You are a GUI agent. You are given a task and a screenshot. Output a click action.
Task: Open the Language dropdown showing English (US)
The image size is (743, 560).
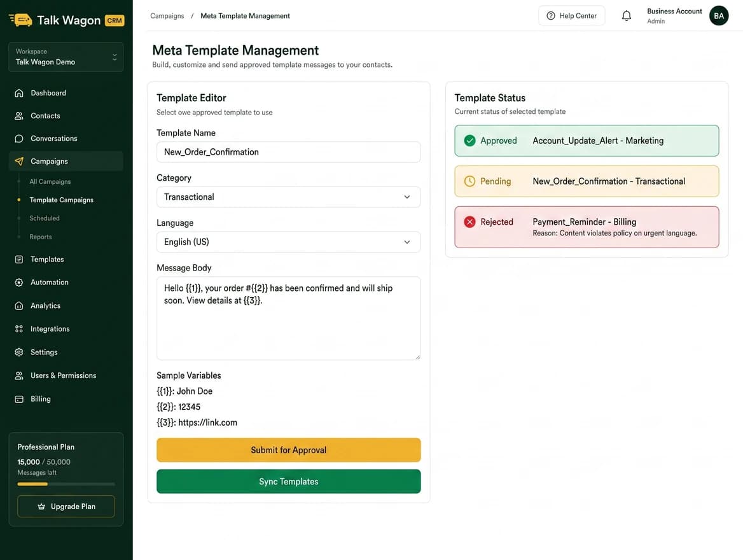point(288,242)
